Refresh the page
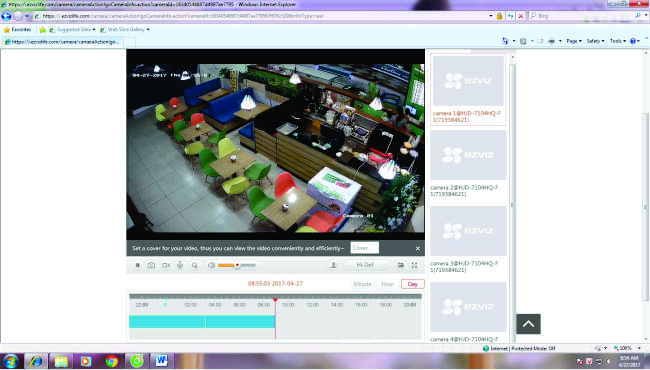650x370 pixels. pos(511,16)
